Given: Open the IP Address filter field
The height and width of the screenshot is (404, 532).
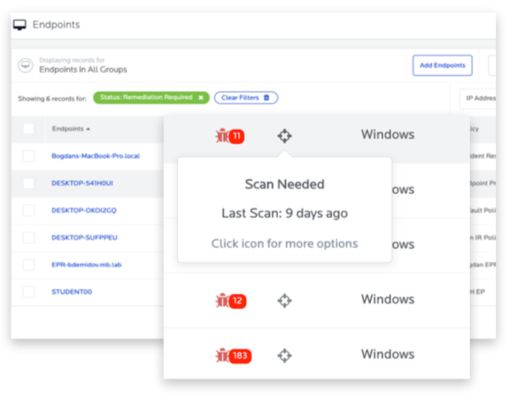Looking at the screenshot, I should click(479, 98).
